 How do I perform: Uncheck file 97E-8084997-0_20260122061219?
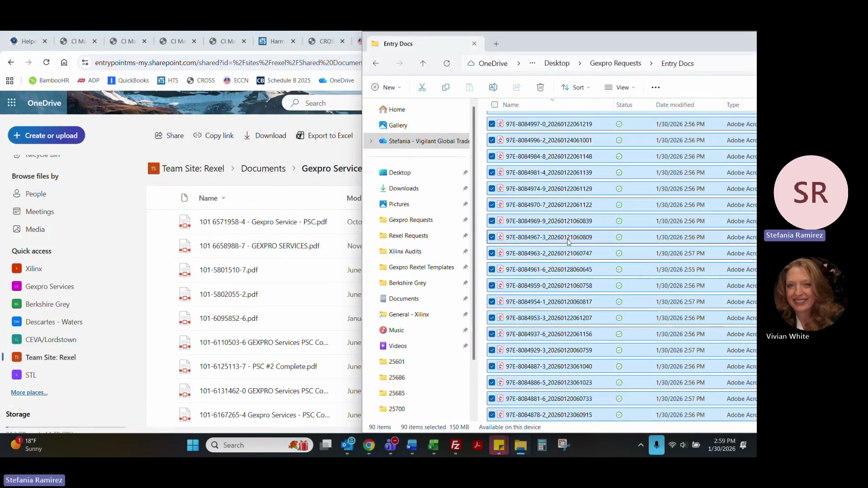pyautogui.click(x=492, y=124)
